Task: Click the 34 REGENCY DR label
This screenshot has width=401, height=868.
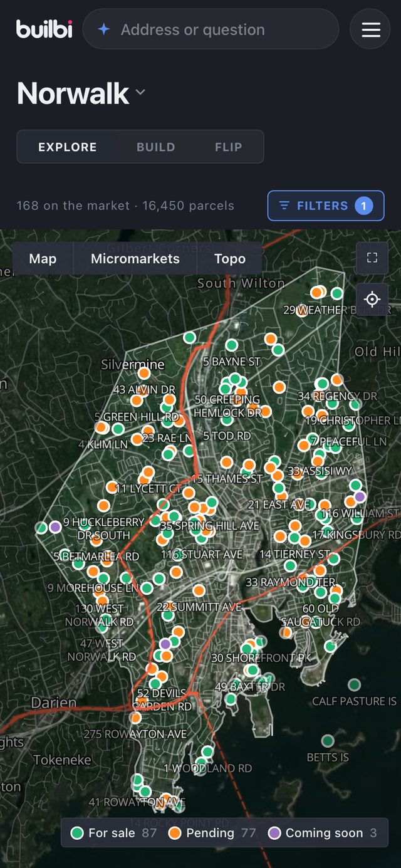Action: [338, 396]
